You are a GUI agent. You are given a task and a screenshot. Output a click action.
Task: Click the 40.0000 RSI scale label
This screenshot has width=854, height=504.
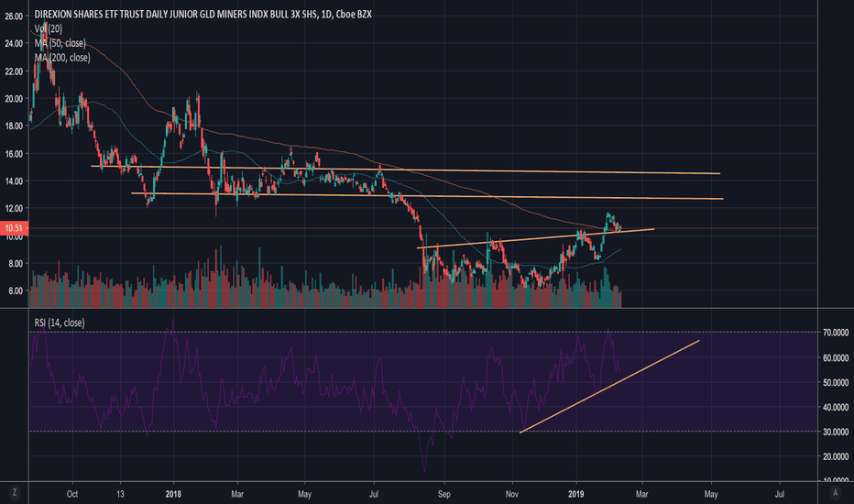835,407
